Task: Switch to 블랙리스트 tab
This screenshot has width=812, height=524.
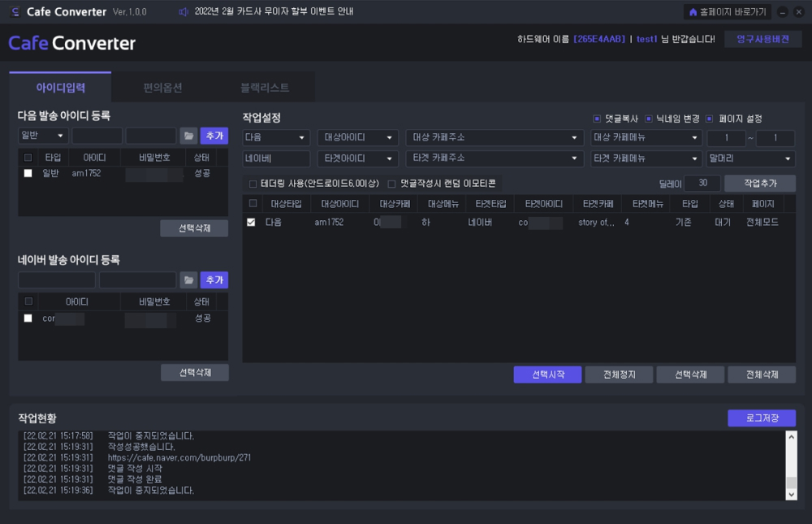Action: [x=265, y=88]
